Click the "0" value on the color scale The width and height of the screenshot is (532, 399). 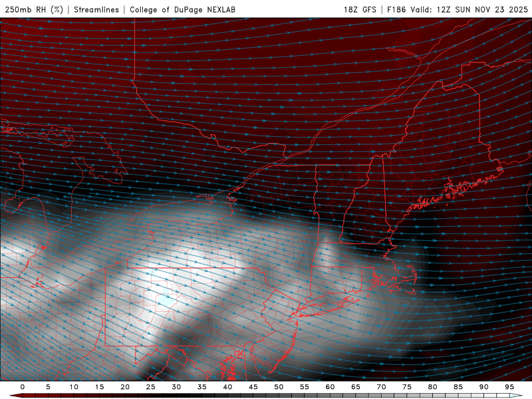point(23,387)
